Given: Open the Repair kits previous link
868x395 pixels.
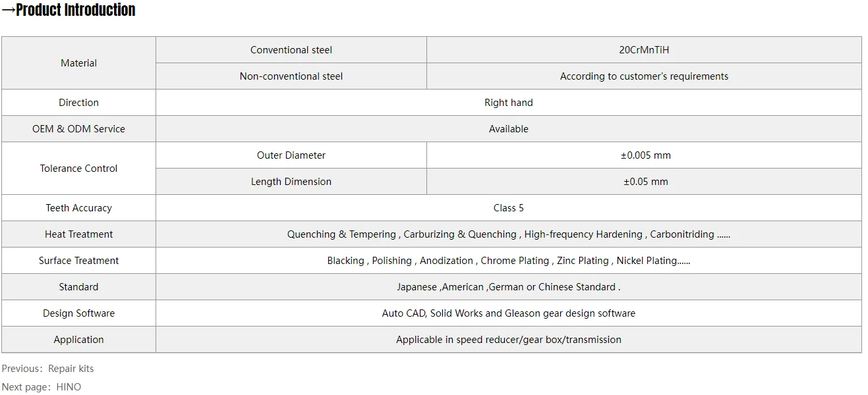Looking at the screenshot, I should 71,369.
